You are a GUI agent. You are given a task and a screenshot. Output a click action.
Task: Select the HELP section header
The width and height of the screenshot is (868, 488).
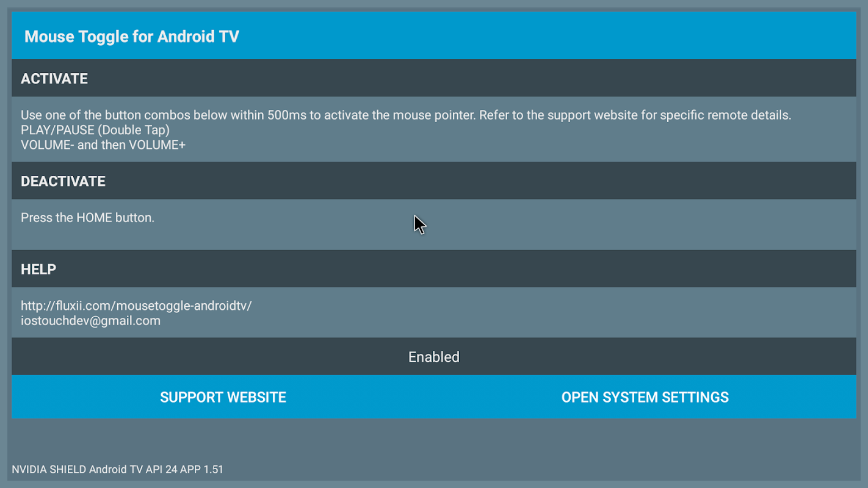434,269
